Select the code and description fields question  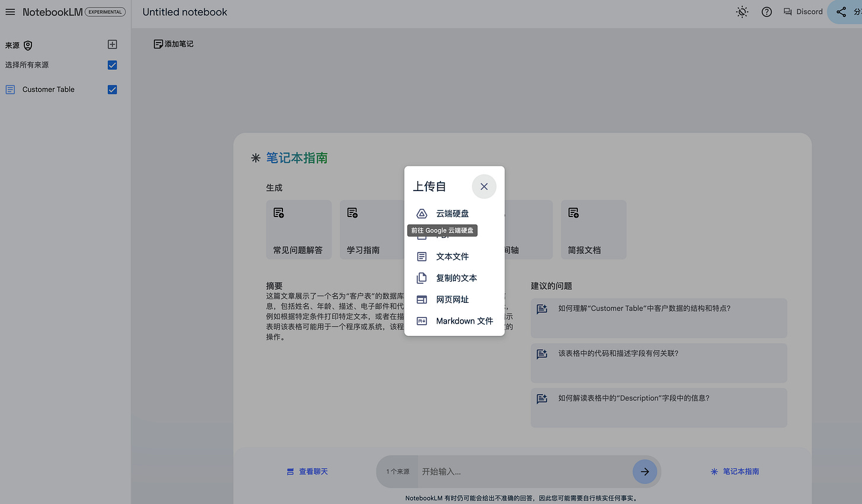(x=659, y=363)
